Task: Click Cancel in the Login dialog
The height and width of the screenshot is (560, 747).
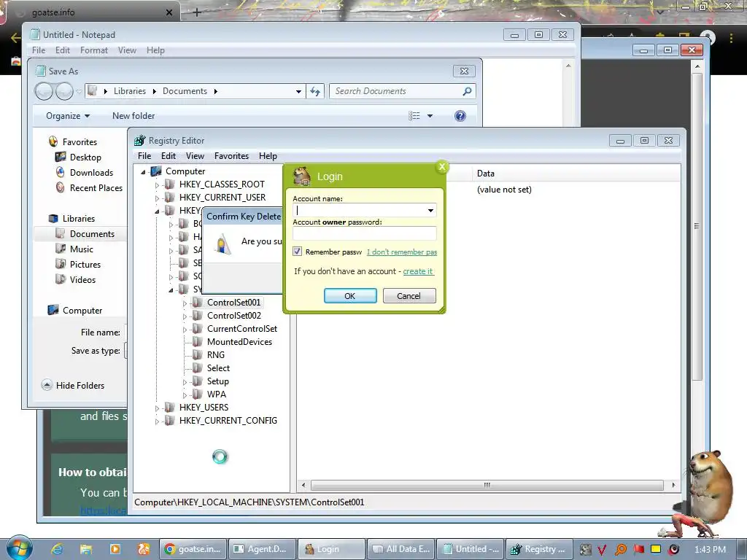Action: 409,296
